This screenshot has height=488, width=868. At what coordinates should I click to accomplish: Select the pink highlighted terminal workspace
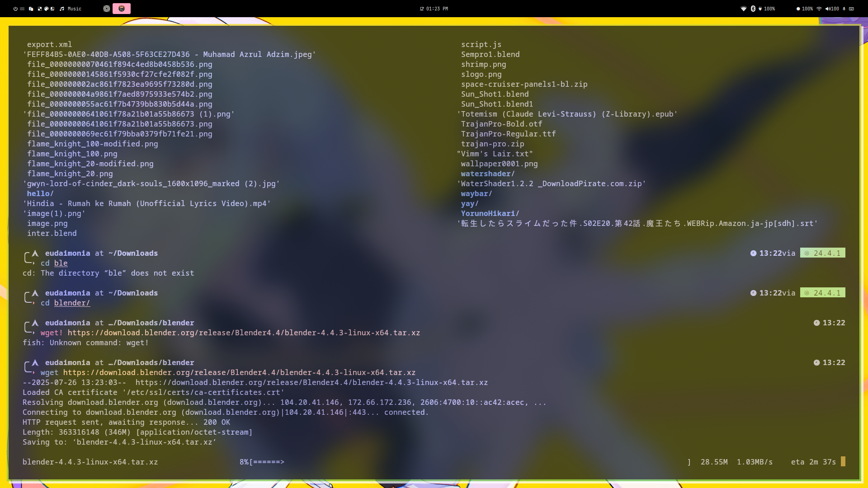tap(121, 9)
